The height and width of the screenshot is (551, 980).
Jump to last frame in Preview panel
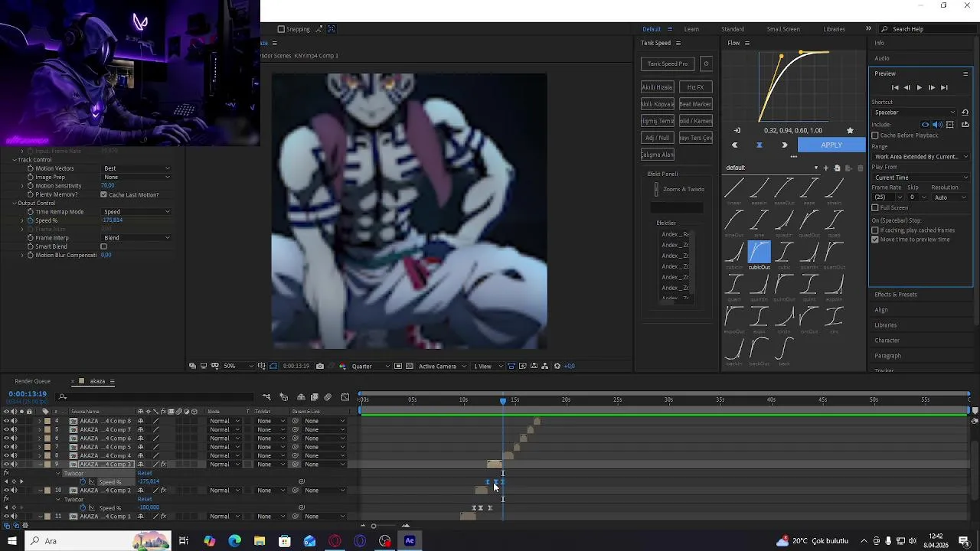(944, 88)
